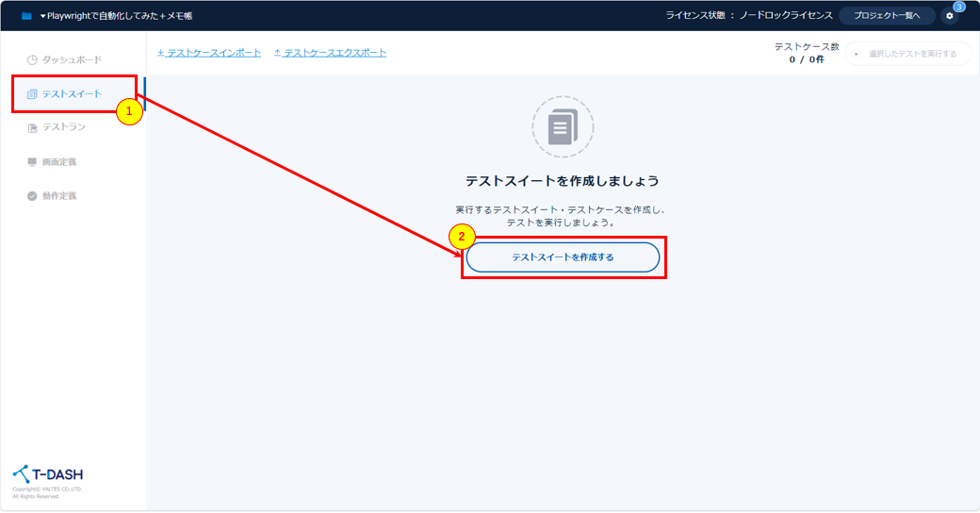Open 画面定義 in the sidebar

[x=52, y=162]
